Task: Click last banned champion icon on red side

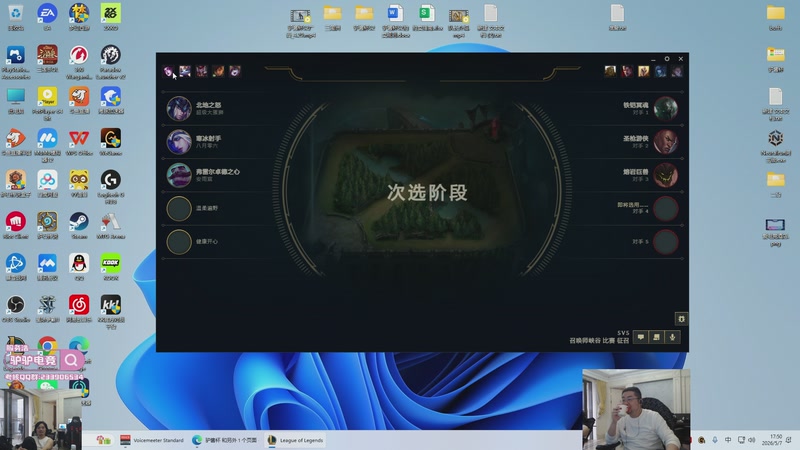Action: click(x=677, y=71)
